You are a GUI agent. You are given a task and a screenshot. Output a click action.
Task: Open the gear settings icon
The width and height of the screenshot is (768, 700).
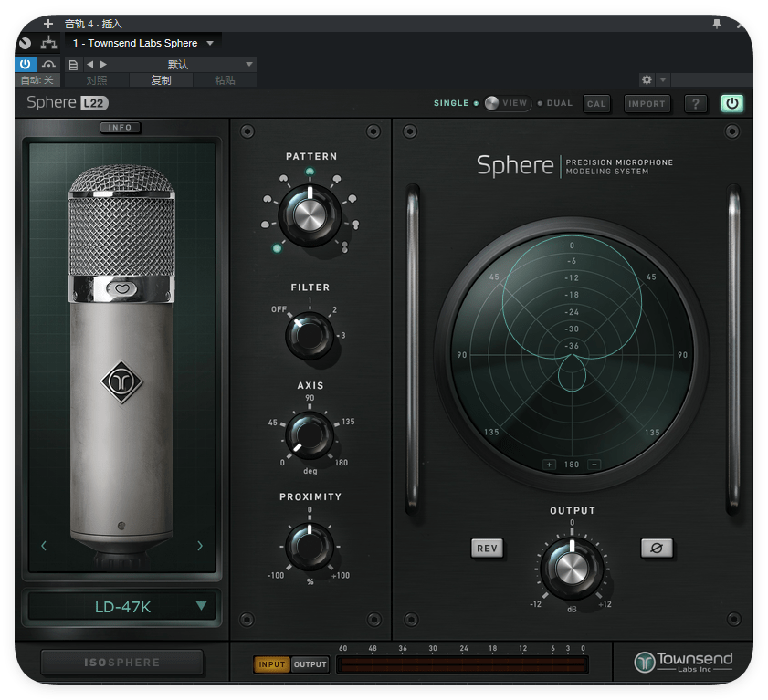pyautogui.click(x=647, y=79)
